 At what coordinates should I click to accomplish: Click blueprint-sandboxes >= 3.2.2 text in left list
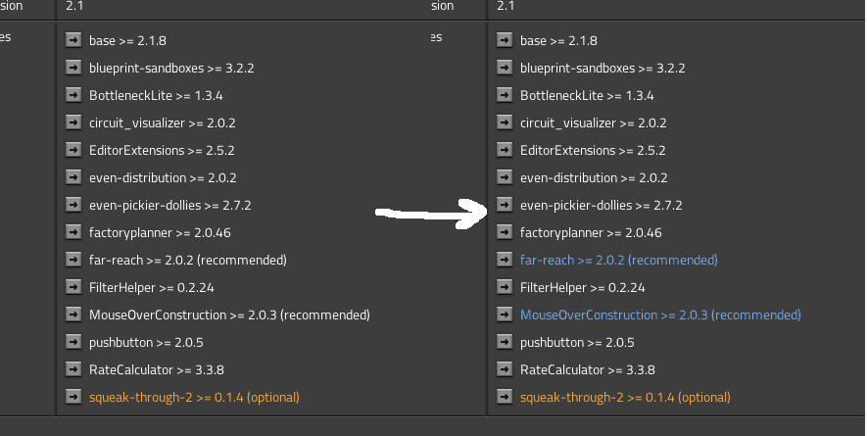point(171,68)
